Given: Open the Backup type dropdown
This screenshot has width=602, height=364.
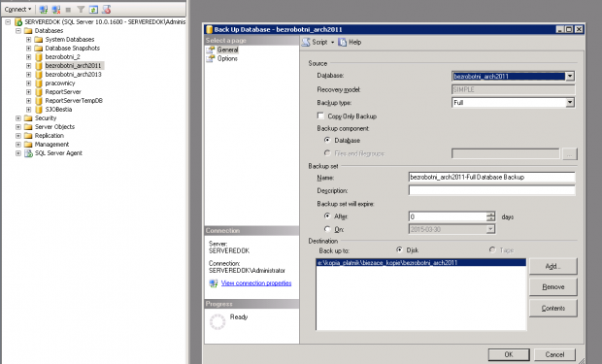Looking at the screenshot, I should (x=570, y=103).
